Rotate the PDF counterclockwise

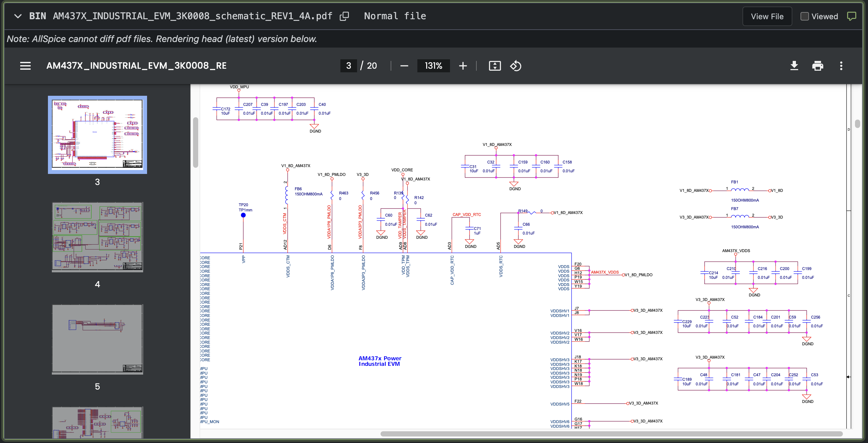(516, 66)
